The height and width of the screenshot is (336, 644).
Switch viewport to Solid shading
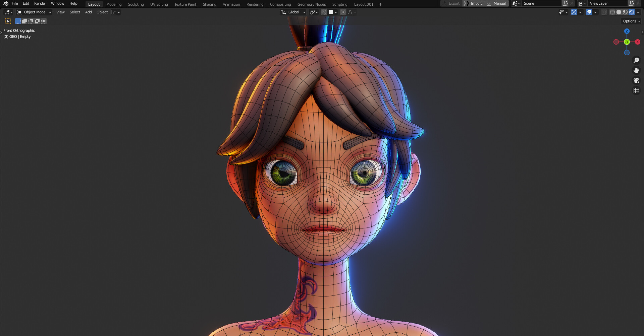click(x=619, y=12)
